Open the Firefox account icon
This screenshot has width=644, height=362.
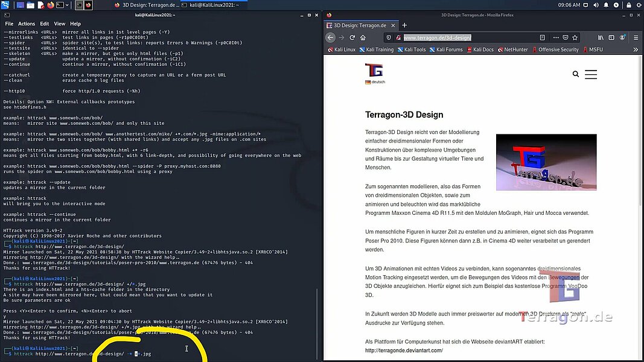[x=623, y=38]
